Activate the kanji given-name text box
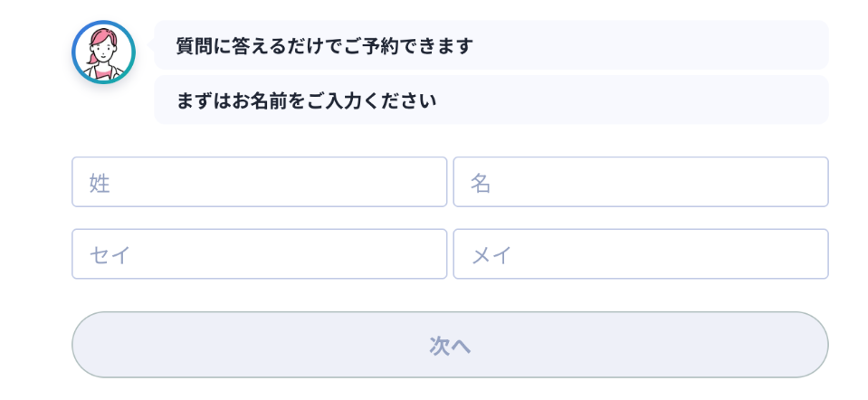 tap(640, 182)
